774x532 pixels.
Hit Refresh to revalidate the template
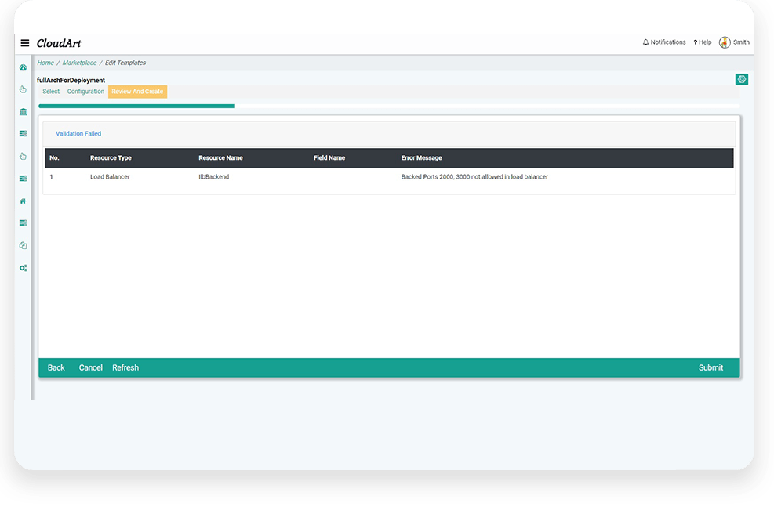click(x=125, y=367)
